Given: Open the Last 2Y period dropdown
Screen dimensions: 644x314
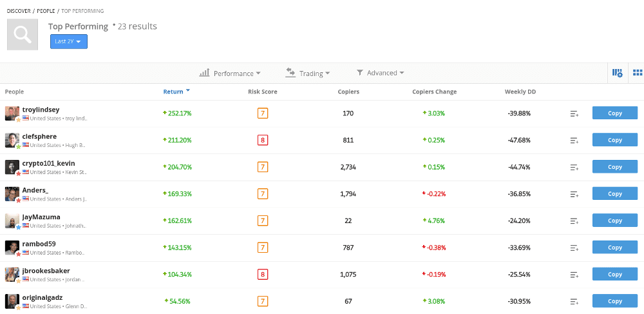Looking at the screenshot, I should point(69,41).
